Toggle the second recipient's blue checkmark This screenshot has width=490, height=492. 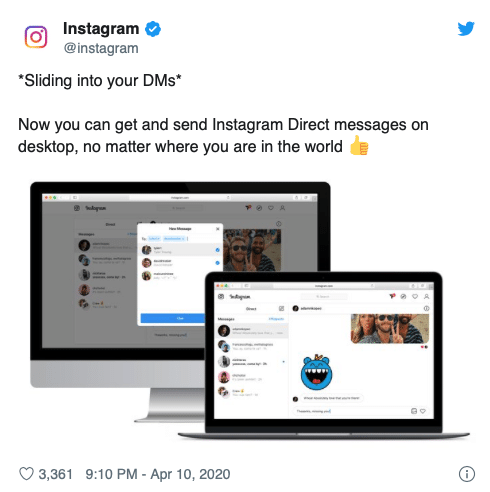coord(217,263)
